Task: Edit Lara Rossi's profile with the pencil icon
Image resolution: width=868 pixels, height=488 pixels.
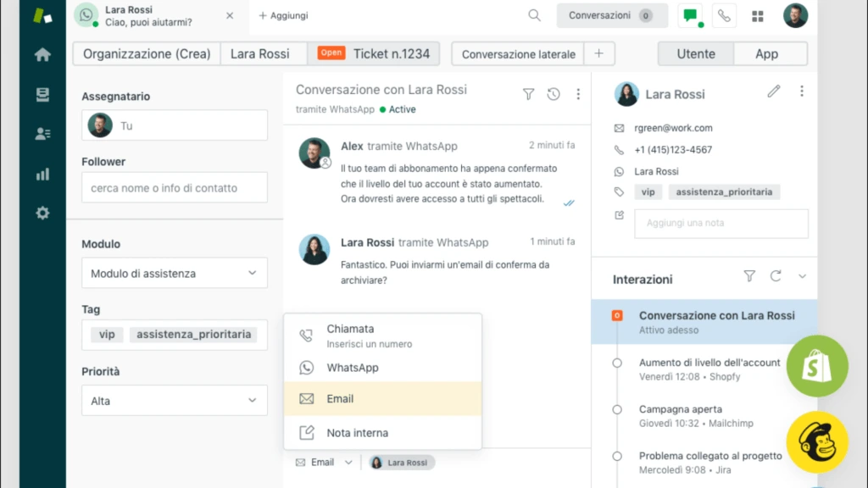Action: click(x=773, y=93)
